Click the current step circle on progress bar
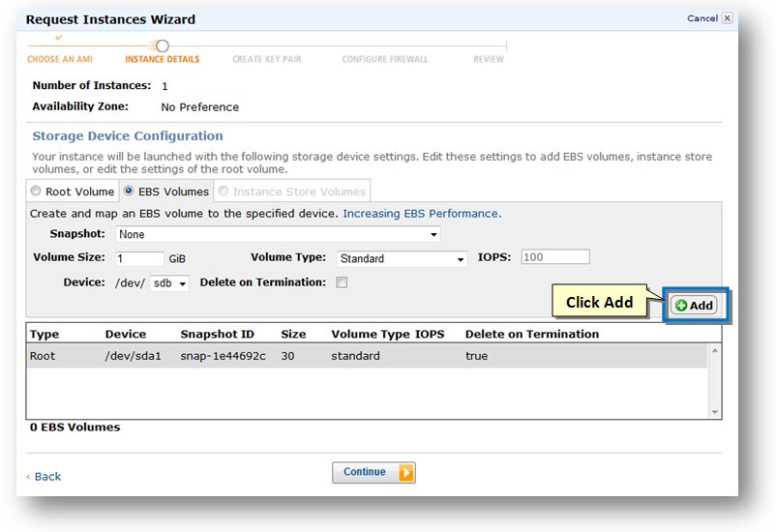This screenshot has height=532, width=776. click(163, 46)
